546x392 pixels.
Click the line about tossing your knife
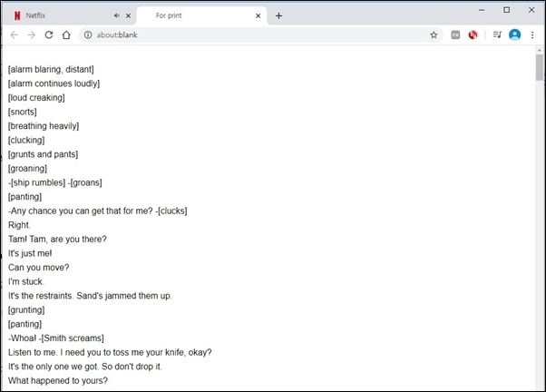pos(110,352)
